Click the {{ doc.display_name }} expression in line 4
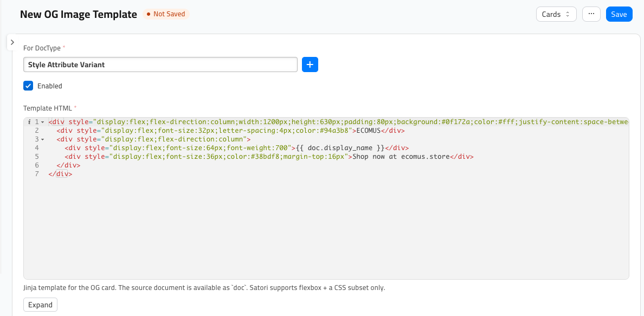This screenshot has height=316, width=644. pos(340,148)
